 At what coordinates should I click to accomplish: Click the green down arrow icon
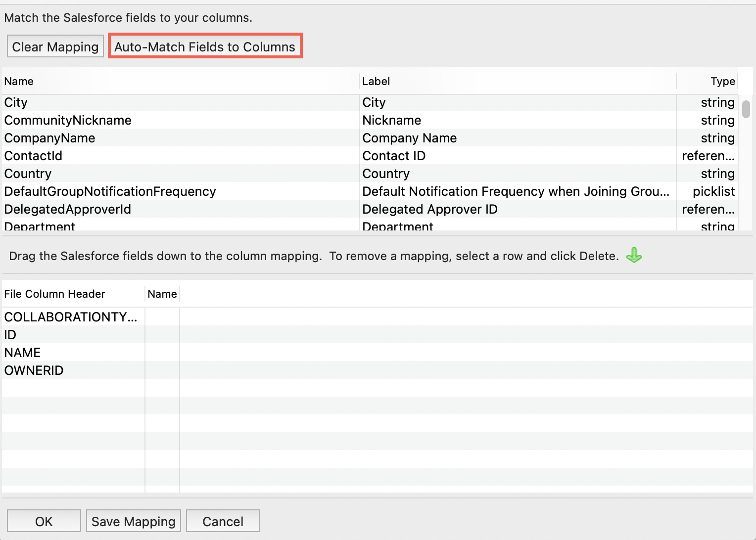coord(634,256)
